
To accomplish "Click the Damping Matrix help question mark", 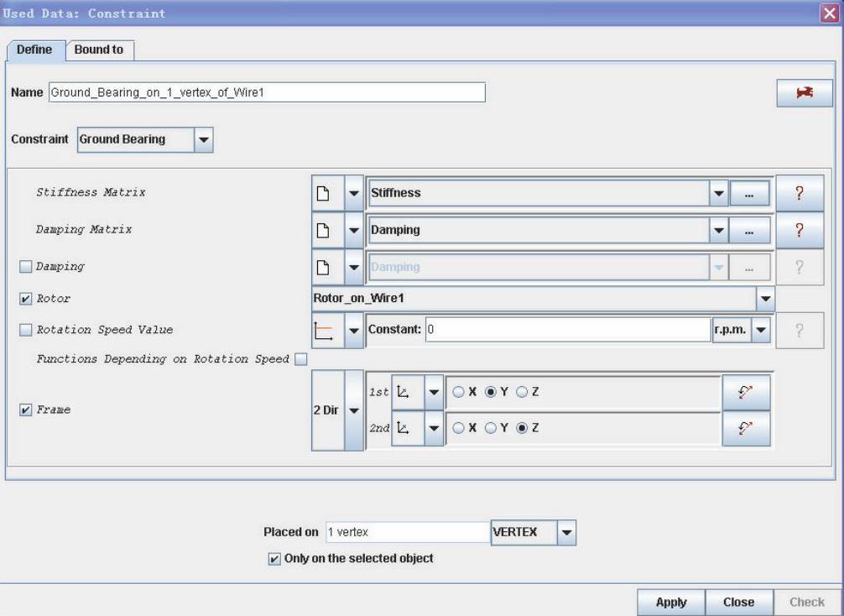I will pos(799,229).
